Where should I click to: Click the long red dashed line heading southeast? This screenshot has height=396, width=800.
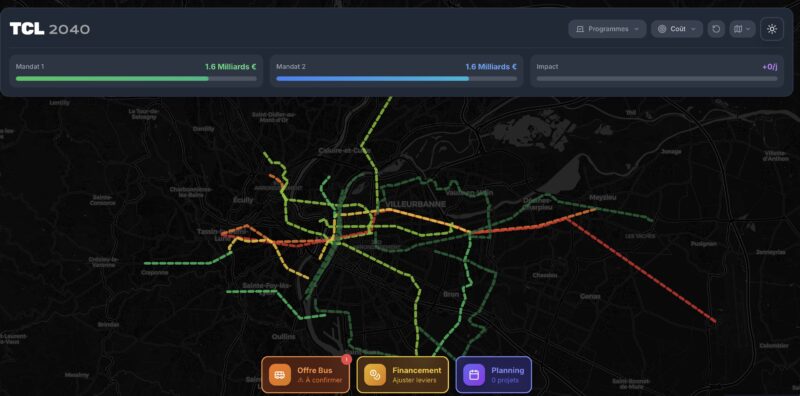[x=641, y=271]
